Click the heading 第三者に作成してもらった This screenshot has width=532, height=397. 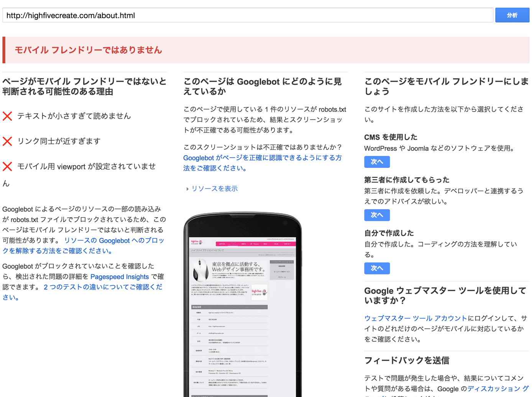pos(407,180)
